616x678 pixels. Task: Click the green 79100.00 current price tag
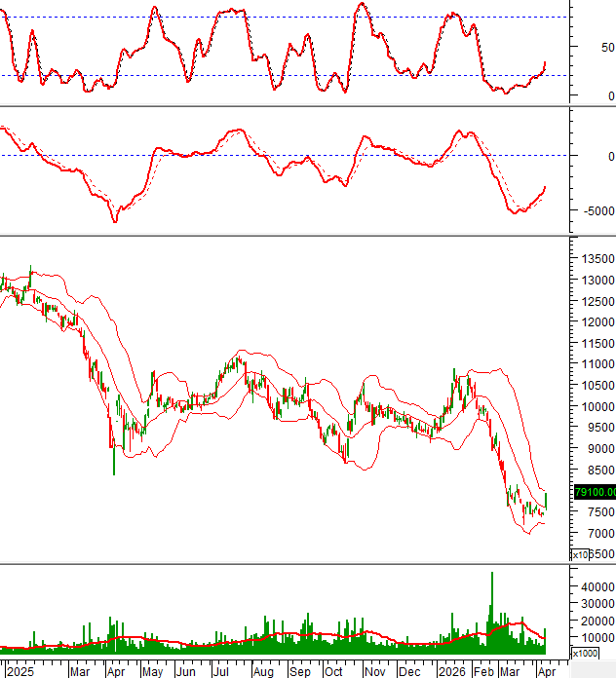point(594,492)
